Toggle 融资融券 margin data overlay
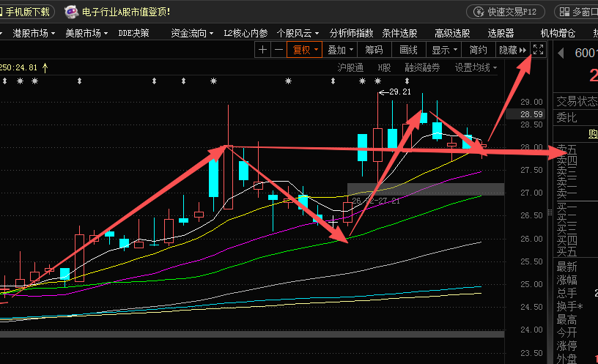The height and width of the screenshot is (364, 598). [x=422, y=68]
